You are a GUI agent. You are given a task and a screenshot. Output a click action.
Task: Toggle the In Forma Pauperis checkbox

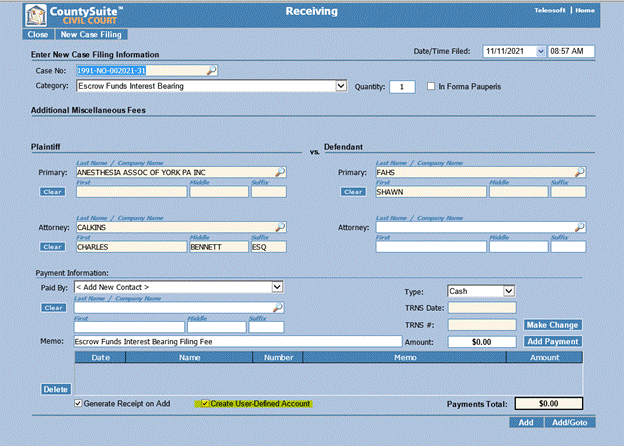(431, 86)
